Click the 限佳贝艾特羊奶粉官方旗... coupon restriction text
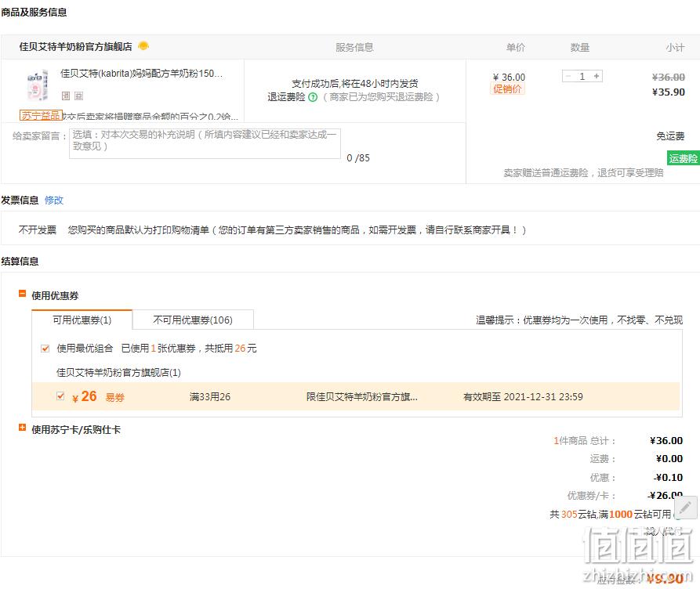 tap(362, 397)
